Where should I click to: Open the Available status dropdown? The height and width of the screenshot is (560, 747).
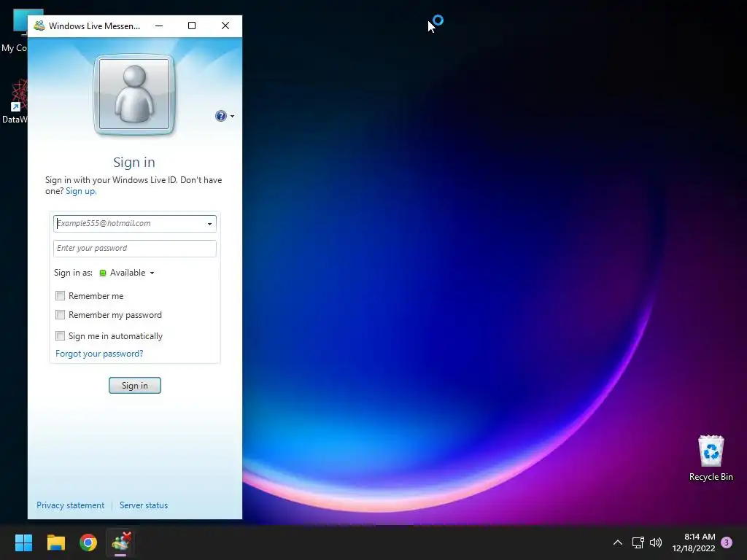(x=128, y=273)
